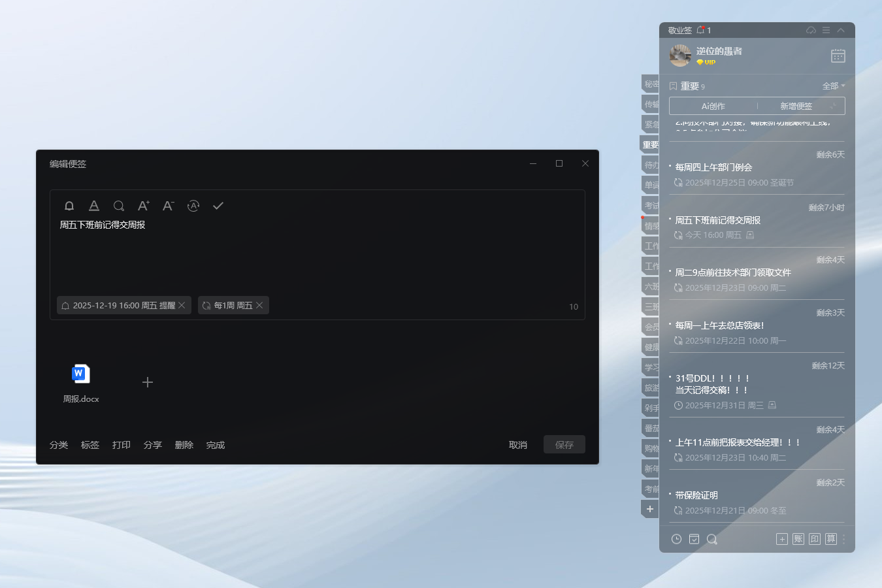Open the ledger tool via the 账 icon
This screenshot has width=882, height=588.
point(798,539)
